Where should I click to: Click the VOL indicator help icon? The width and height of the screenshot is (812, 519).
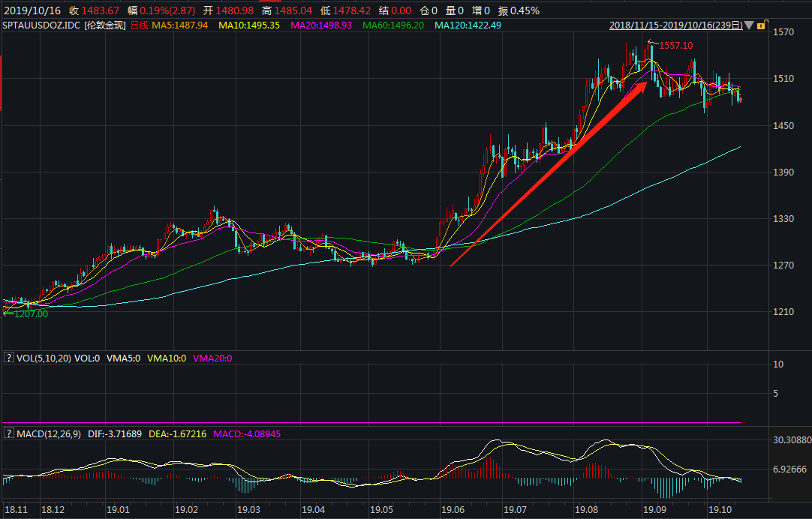9,358
